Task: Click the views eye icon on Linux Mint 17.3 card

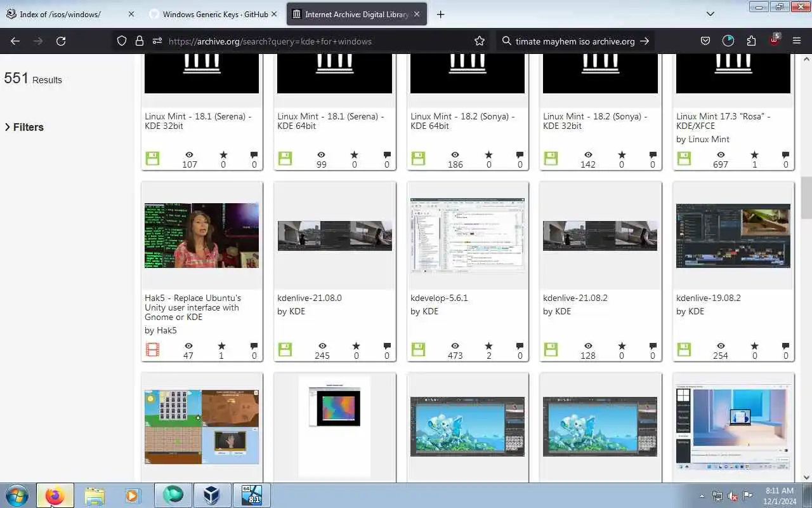Action: (721, 155)
